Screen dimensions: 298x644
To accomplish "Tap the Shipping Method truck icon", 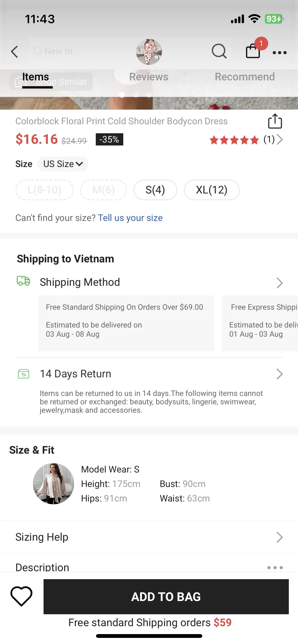I will pyautogui.click(x=23, y=281).
